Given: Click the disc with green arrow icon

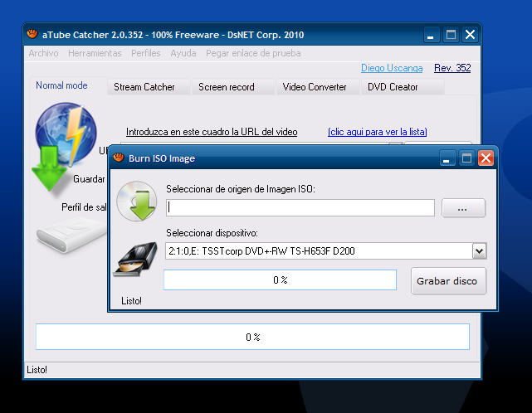Looking at the screenshot, I should [x=136, y=202].
